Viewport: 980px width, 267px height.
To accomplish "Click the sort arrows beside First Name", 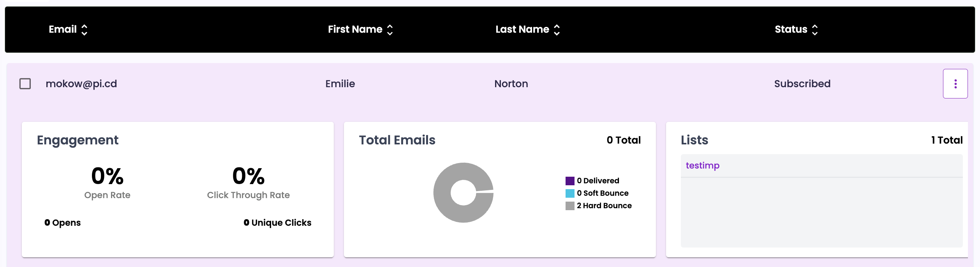I will (390, 30).
